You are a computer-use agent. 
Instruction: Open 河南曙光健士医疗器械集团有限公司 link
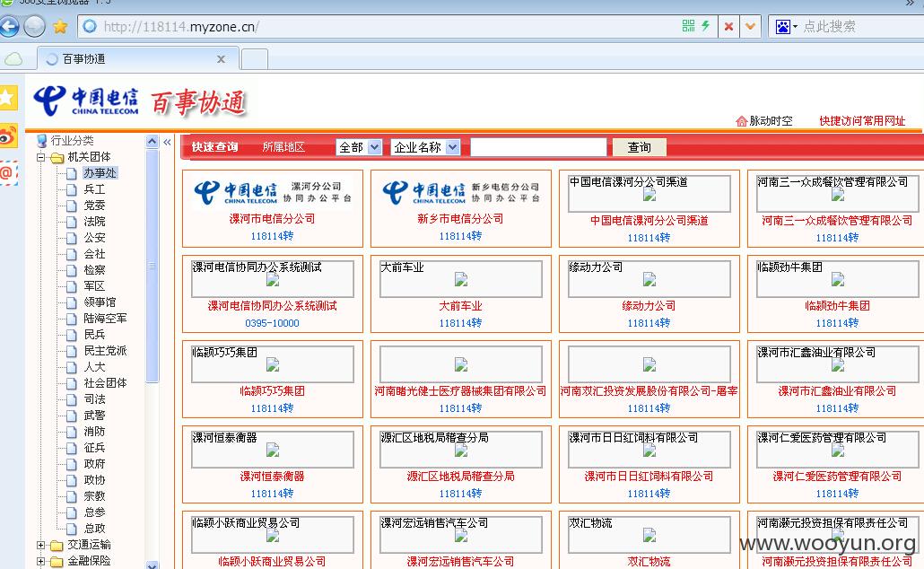point(460,391)
